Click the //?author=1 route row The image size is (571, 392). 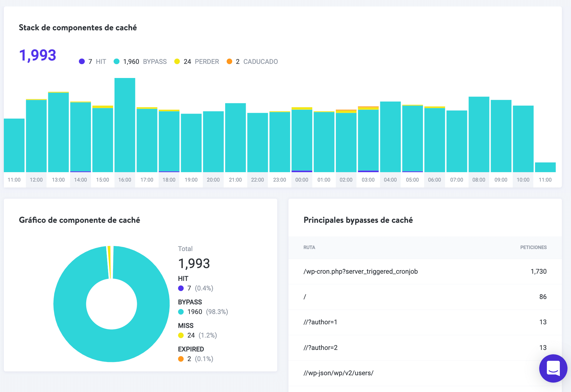coord(320,322)
